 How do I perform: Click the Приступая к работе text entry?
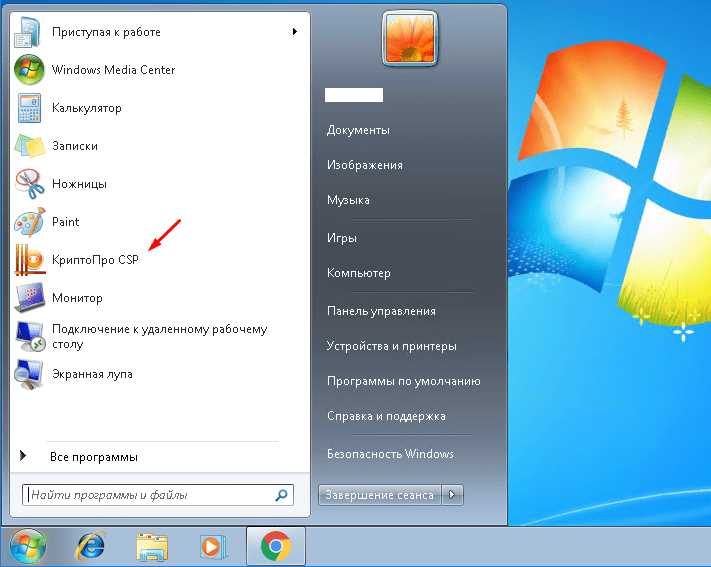(x=106, y=32)
